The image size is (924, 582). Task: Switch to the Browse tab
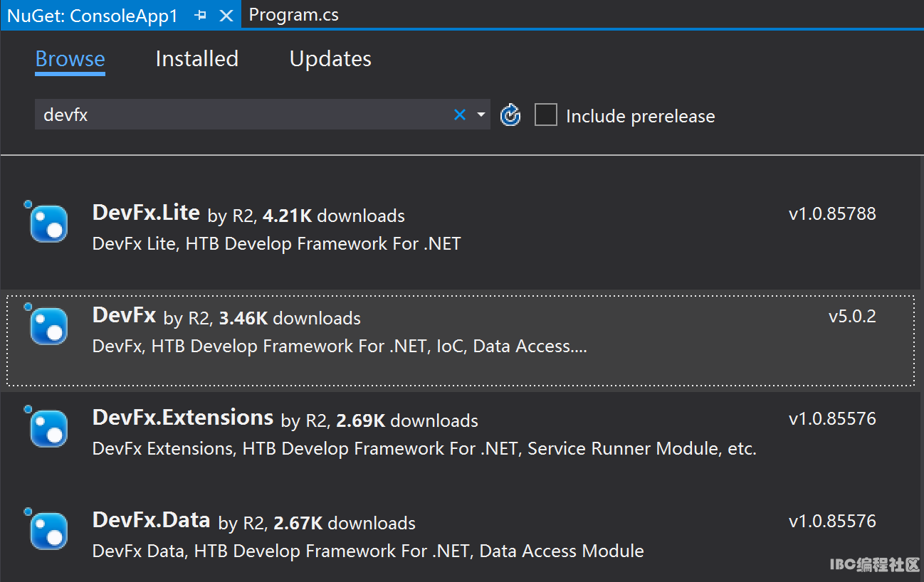coord(70,59)
